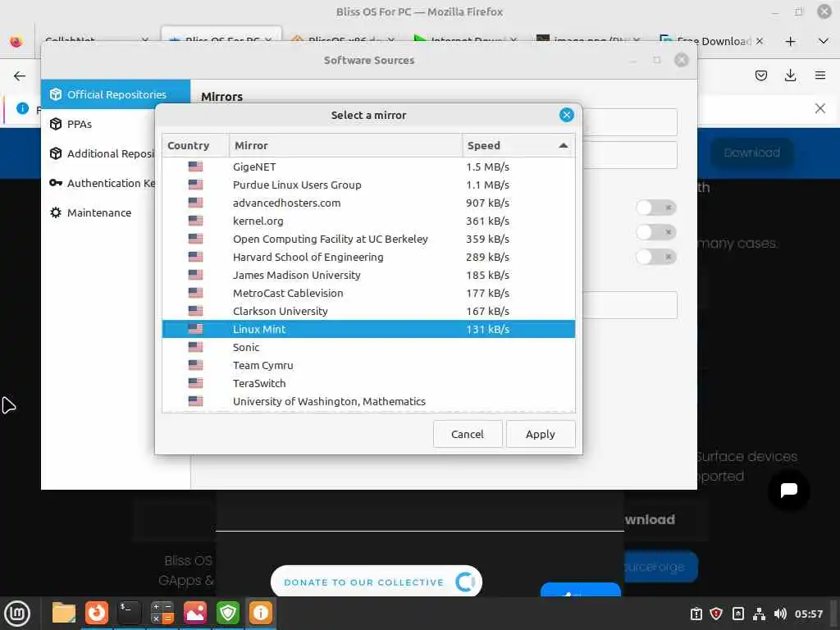This screenshot has width=840, height=630.
Task: Pick the Clarkson University mirror
Action: point(368,311)
